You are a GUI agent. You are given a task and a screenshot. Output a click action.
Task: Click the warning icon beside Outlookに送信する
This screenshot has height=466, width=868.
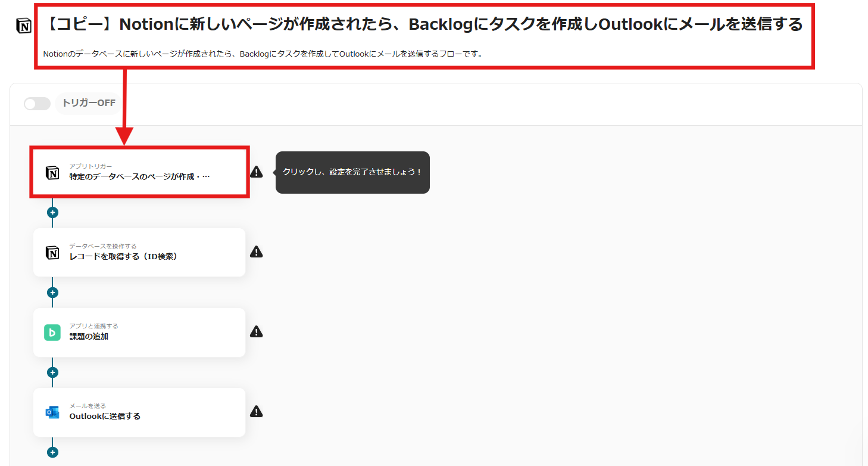pos(256,411)
